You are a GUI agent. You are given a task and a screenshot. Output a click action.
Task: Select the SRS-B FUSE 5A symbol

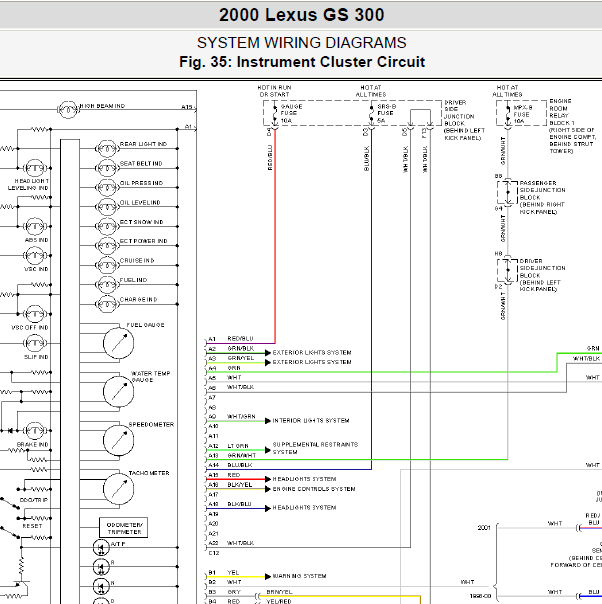click(371, 113)
